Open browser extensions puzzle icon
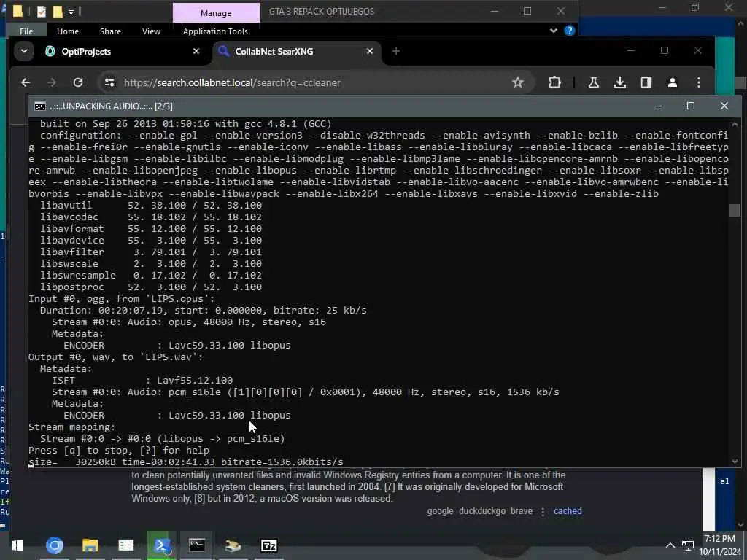 click(554, 82)
